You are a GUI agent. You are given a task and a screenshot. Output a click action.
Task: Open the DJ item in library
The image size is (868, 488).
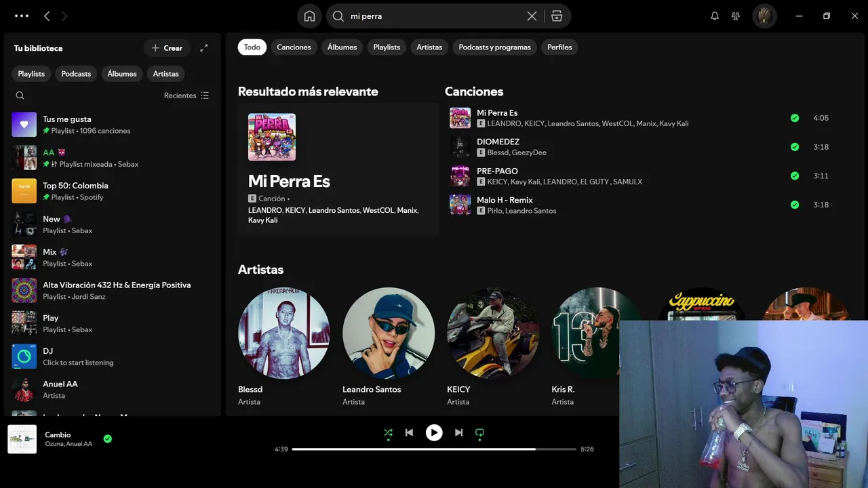pyautogui.click(x=113, y=357)
